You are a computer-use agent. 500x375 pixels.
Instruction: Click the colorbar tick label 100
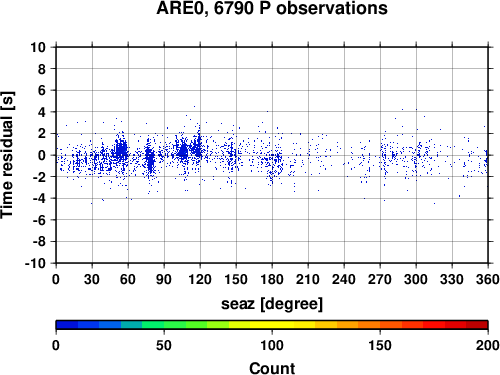click(x=272, y=346)
